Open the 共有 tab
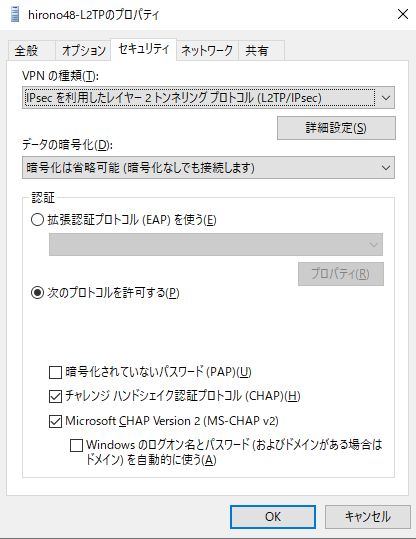The image size is (416, 539). (x=261, y=51)
